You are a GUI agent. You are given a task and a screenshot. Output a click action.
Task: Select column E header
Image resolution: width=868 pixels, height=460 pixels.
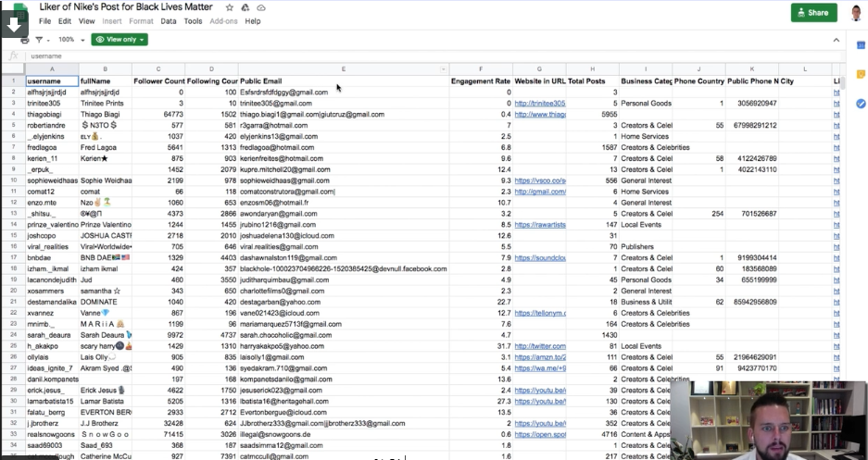[x=343, y=69]
